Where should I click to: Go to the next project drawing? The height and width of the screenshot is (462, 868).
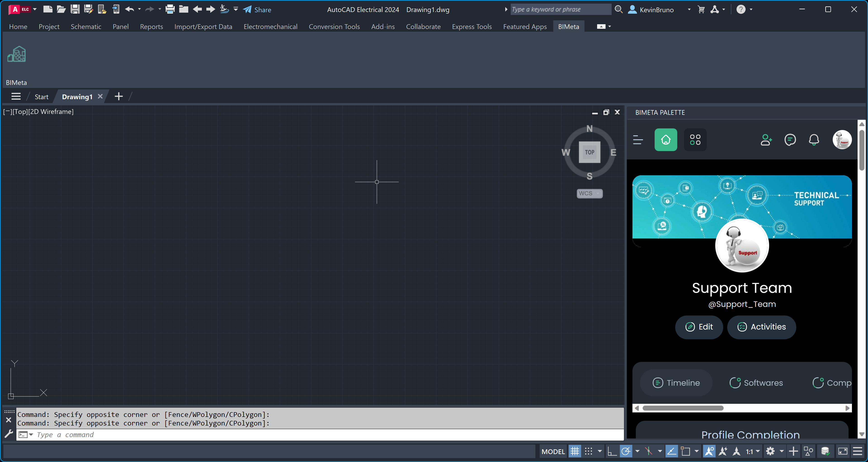pyautogui.click(x=211, y=10)
